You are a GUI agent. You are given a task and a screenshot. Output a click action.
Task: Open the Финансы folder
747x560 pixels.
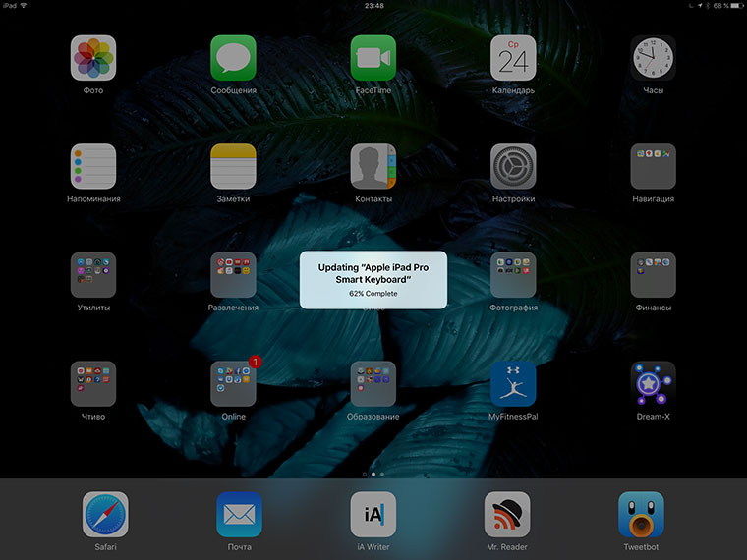(654, 275)
